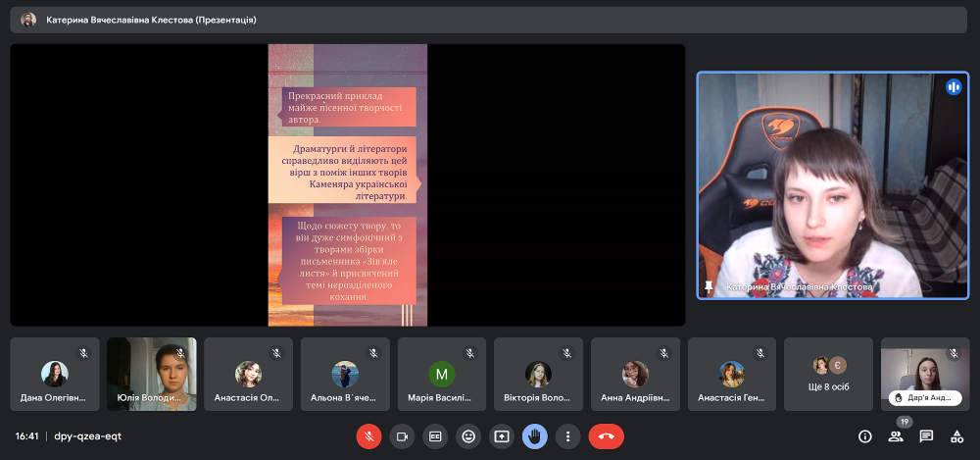The image size is (980, 460).
Task: Open the three-dot more options menu
Action: 567,436
